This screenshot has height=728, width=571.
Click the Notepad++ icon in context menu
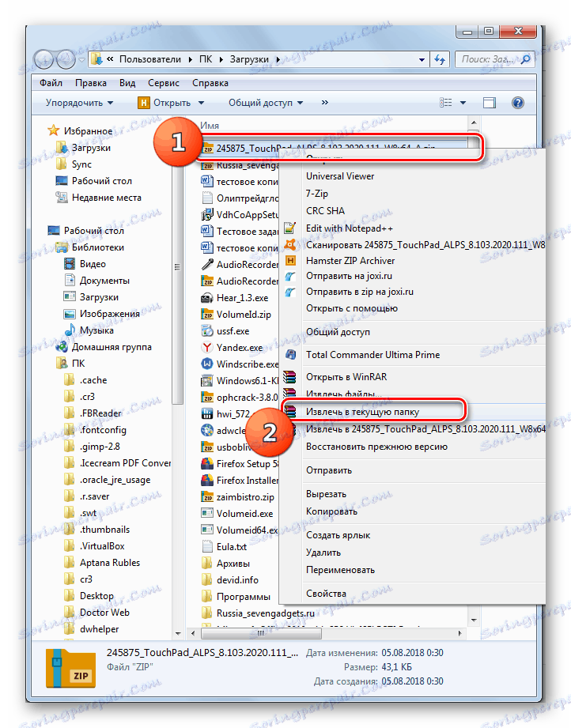(290, 228)
